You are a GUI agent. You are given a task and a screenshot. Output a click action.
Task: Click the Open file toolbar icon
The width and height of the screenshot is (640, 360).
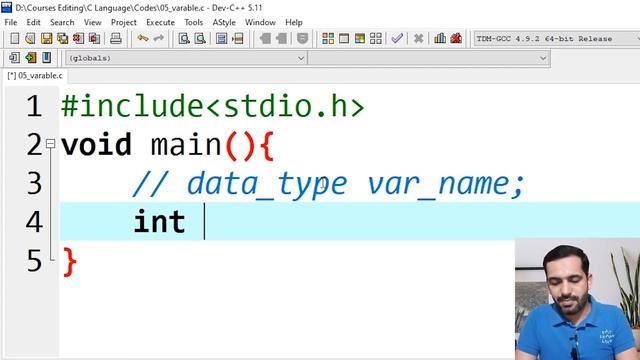pos(30,39)
